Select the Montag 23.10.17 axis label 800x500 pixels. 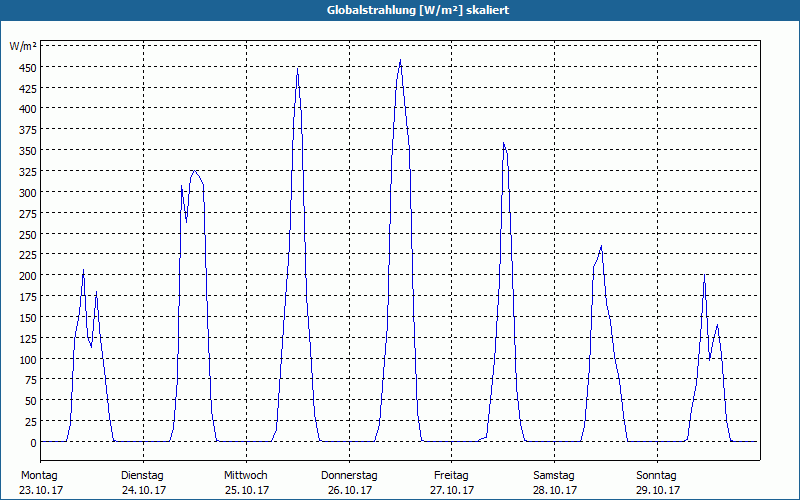click(x=41, y=483)
